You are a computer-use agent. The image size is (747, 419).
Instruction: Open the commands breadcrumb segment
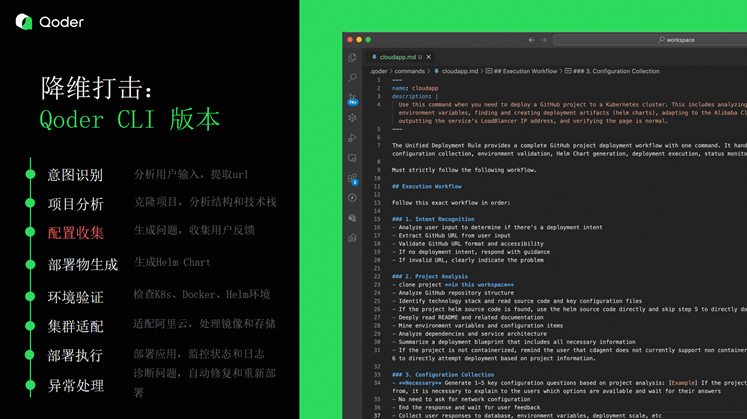tap(409, 71)
